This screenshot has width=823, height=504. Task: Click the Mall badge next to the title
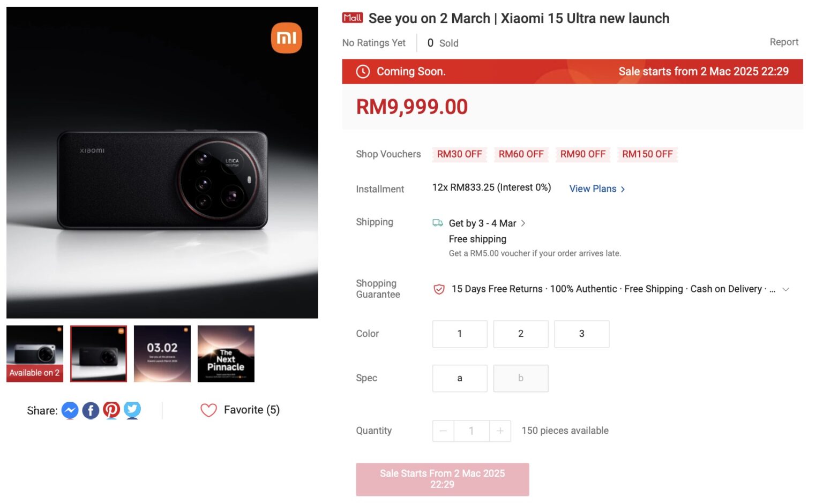pyautogui.click(x=353, y=17)
